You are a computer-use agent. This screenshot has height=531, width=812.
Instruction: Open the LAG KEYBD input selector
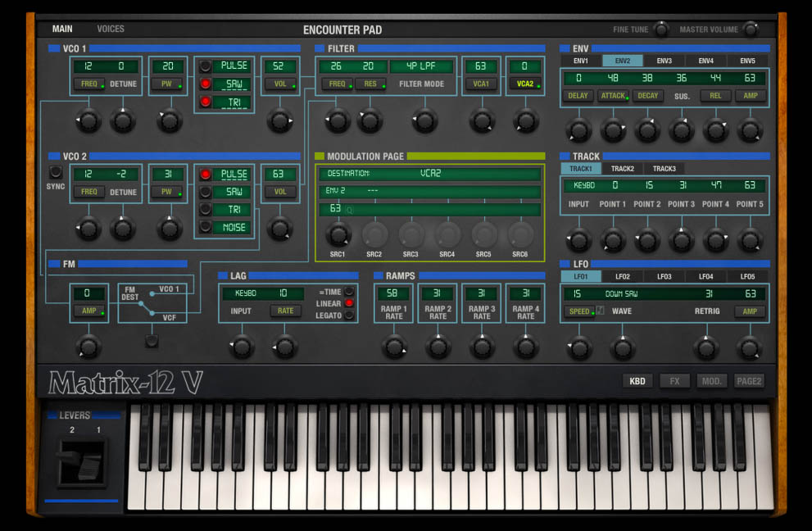click(246, 293)
